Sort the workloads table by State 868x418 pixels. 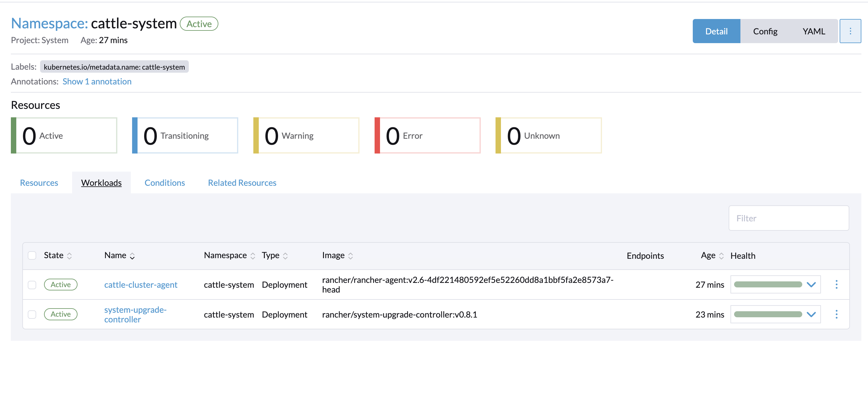point(70,256)
